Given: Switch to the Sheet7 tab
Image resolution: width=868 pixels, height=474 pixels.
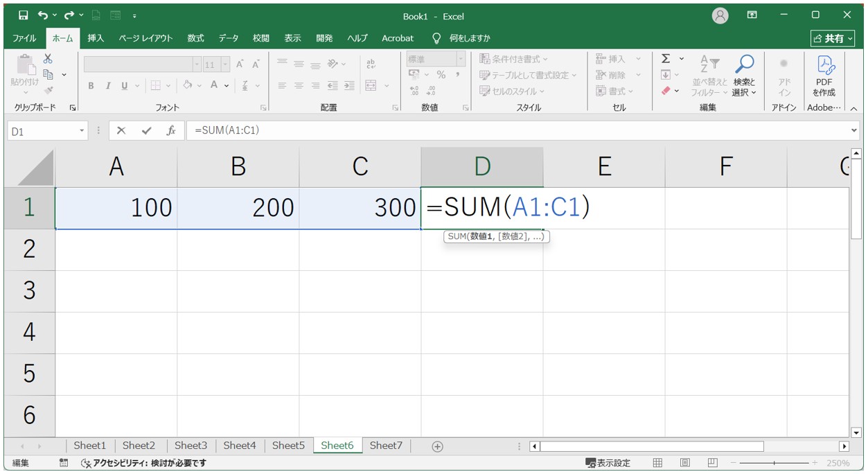Looking at the screenshot, I should click(386, 446).
